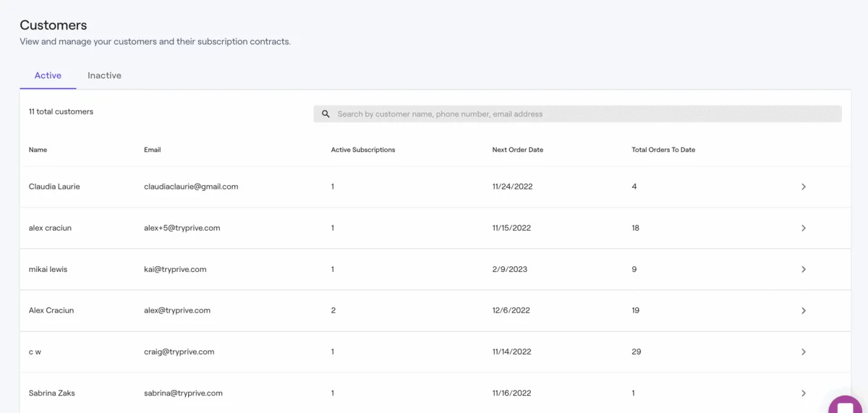Screen dimensions: 868x413
Task: Select customer name Sabrina Zaks
Action: pyautogui.click(x=51, y=393)
